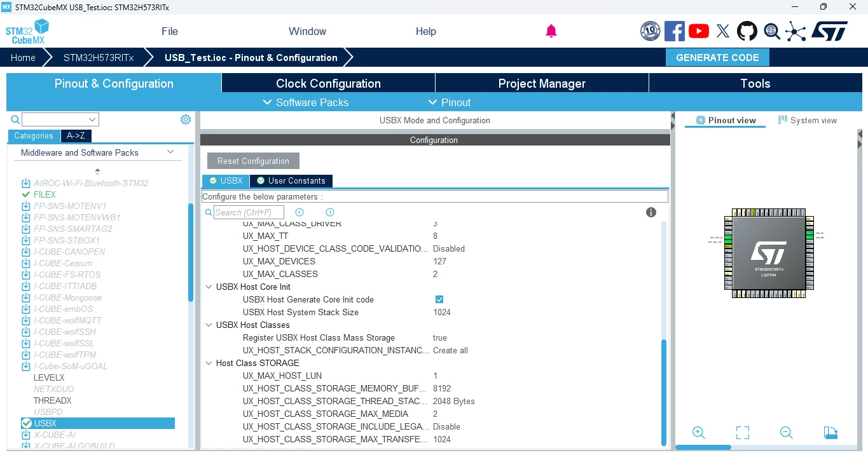
Task: Open the ST search globe icon
Action: click(x=771, y=31)
